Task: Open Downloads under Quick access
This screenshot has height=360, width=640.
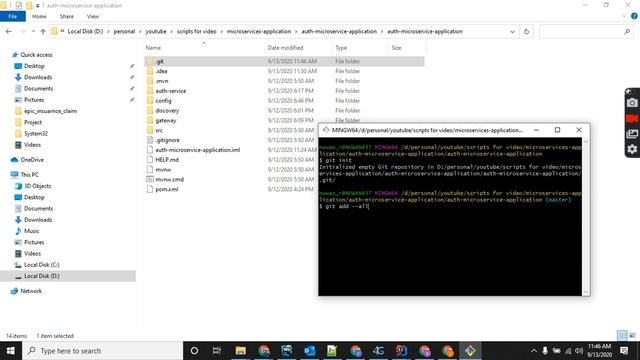Action: (38, 77)
